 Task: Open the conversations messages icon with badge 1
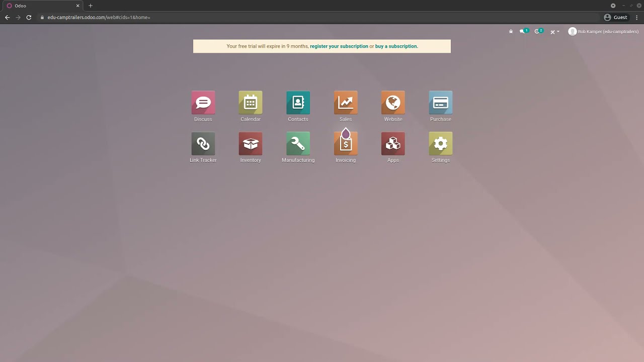tap(524, 31)
